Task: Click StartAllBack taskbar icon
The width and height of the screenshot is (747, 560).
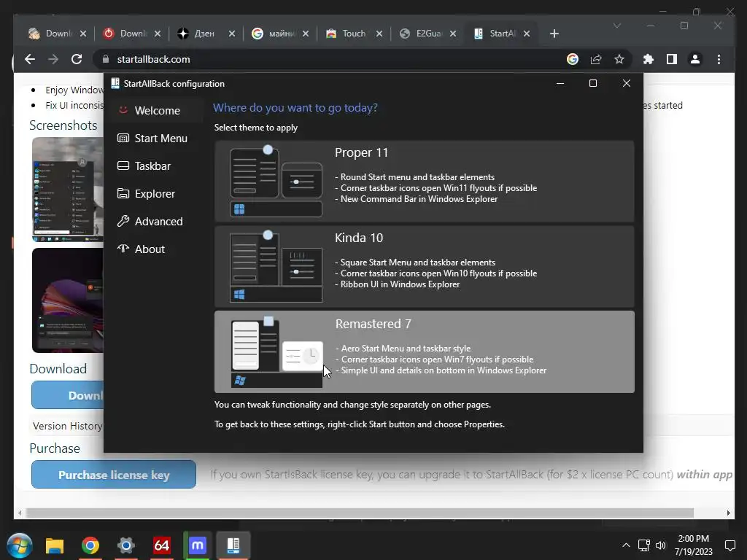Action: click(233, 545)
